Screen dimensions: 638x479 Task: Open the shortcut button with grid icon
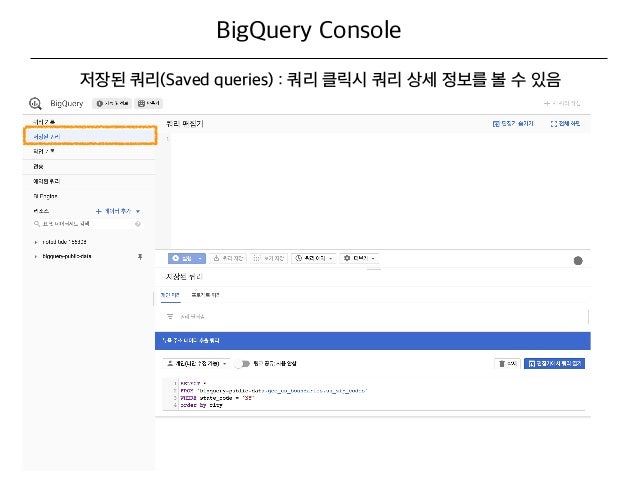(149, 103)
